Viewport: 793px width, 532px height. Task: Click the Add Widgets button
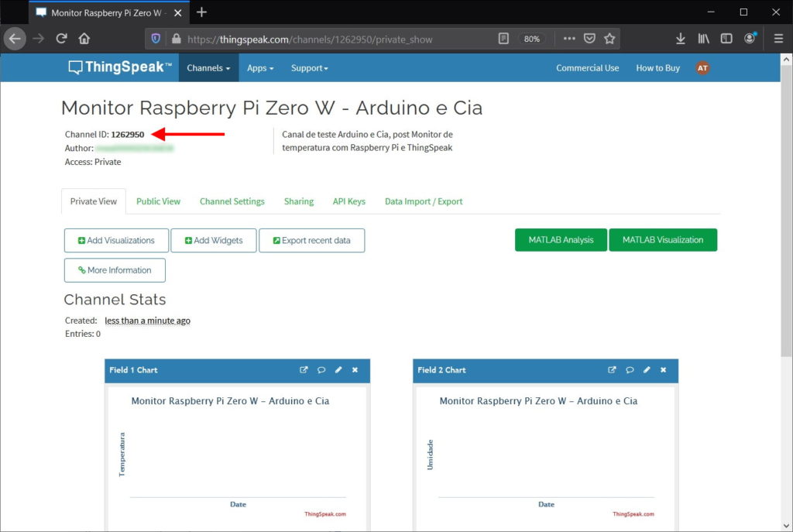click(x=214, y=240)
